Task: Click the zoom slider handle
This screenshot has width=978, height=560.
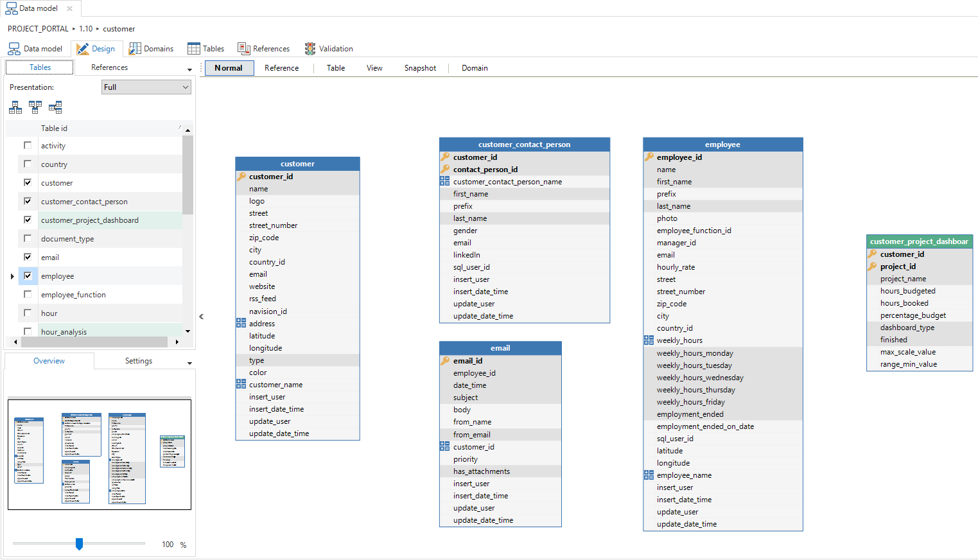Action: click(x=79, y=544)
